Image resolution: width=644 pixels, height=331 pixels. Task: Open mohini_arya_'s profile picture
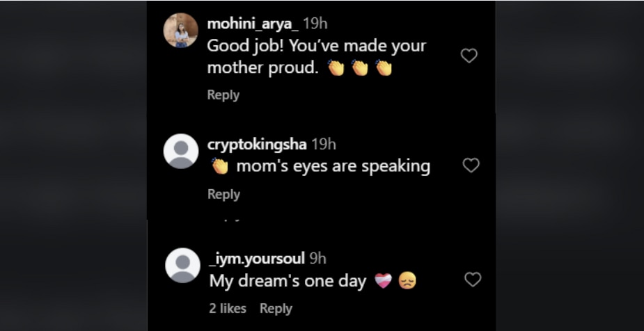[180, 30]
